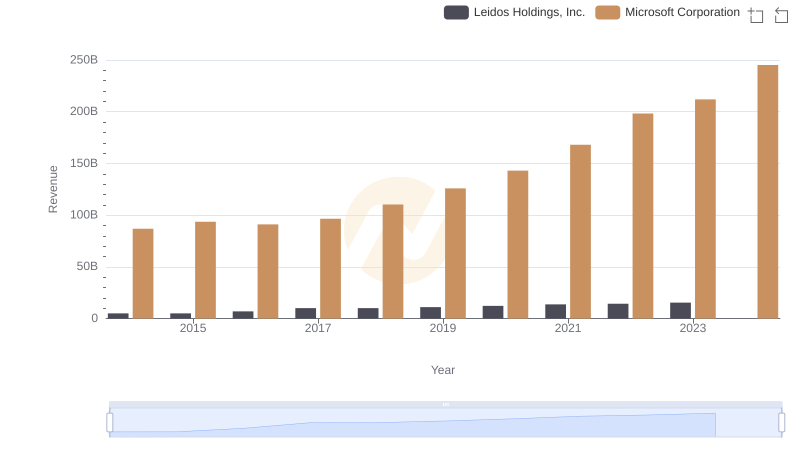Image resolution: width=800 pixels, height=461 pixels.
Task: Click the zoom reset restore icon
Action: click(781, 15)
